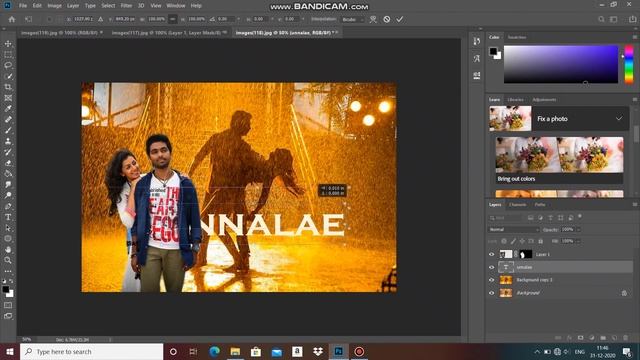Screen dimensions: 640x360
Task: Open Microsoft Edge from taskbar
Action: coord(214,351)
